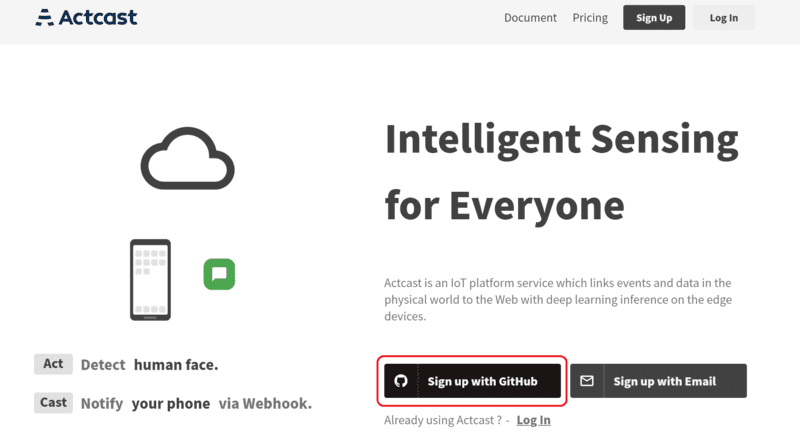Click the green chat message icon
The image size is (800, 437).
click(219, 274)
